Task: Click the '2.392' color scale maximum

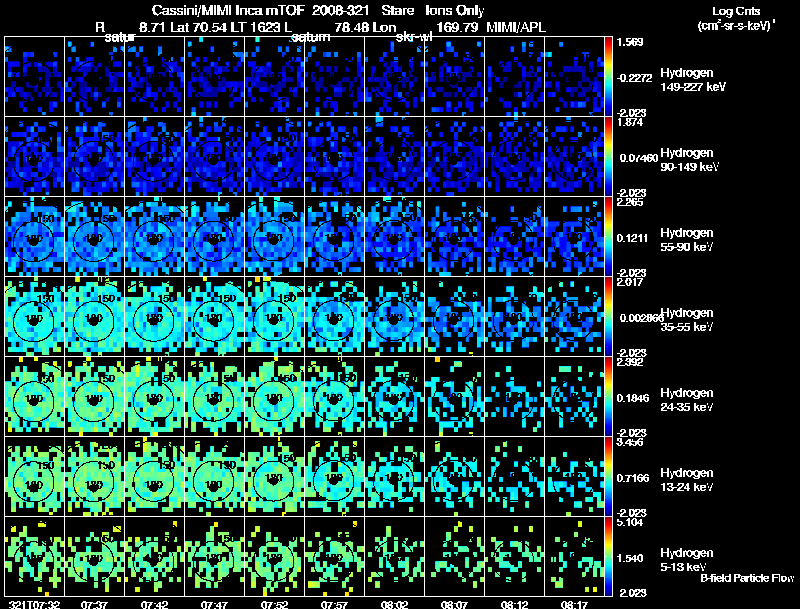Action: (630, 362)
